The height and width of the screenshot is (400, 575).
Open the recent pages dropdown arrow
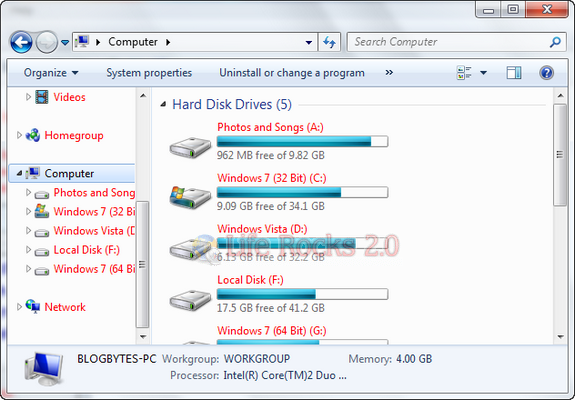pos(65,43)
